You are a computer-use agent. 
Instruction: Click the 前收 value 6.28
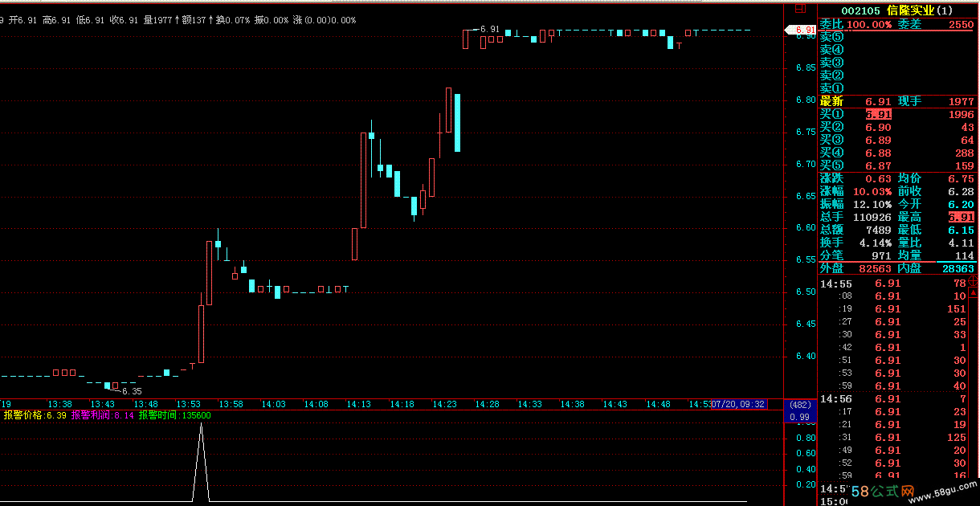pyautogui.click(x=962, y=191)
